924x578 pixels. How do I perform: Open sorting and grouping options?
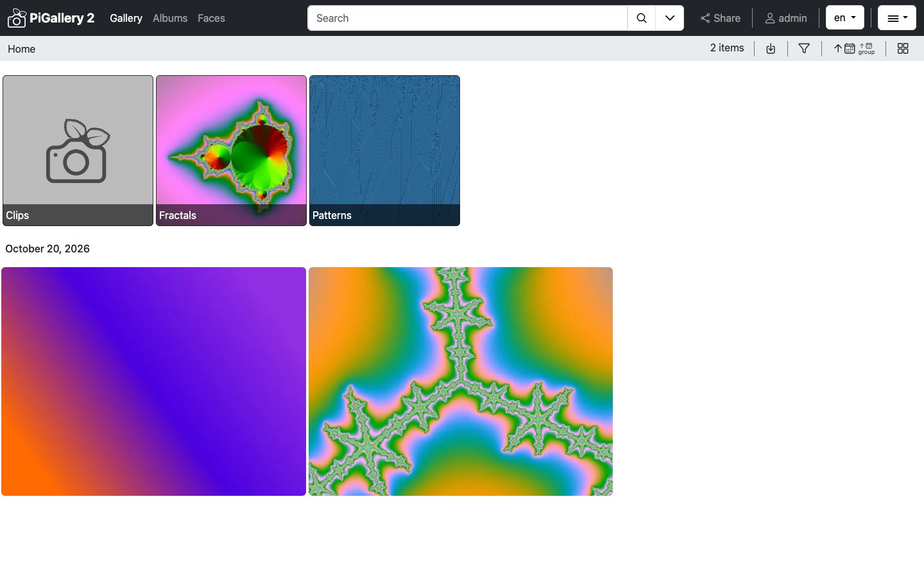854,49
